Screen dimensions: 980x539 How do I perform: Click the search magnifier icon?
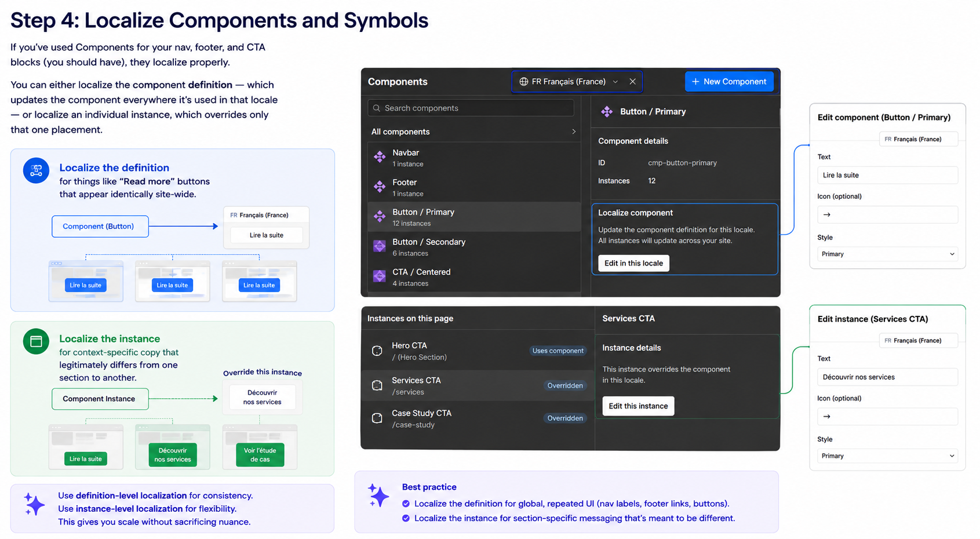(x=377, y=108)
